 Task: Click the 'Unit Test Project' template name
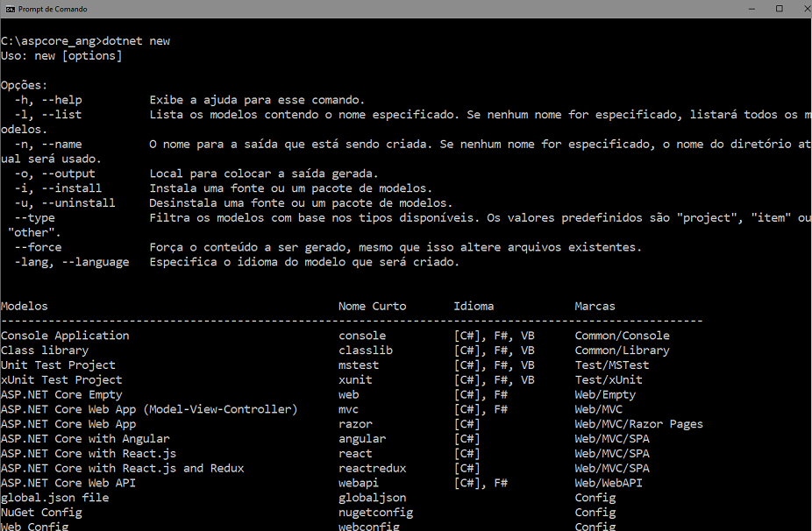[58, 365]
